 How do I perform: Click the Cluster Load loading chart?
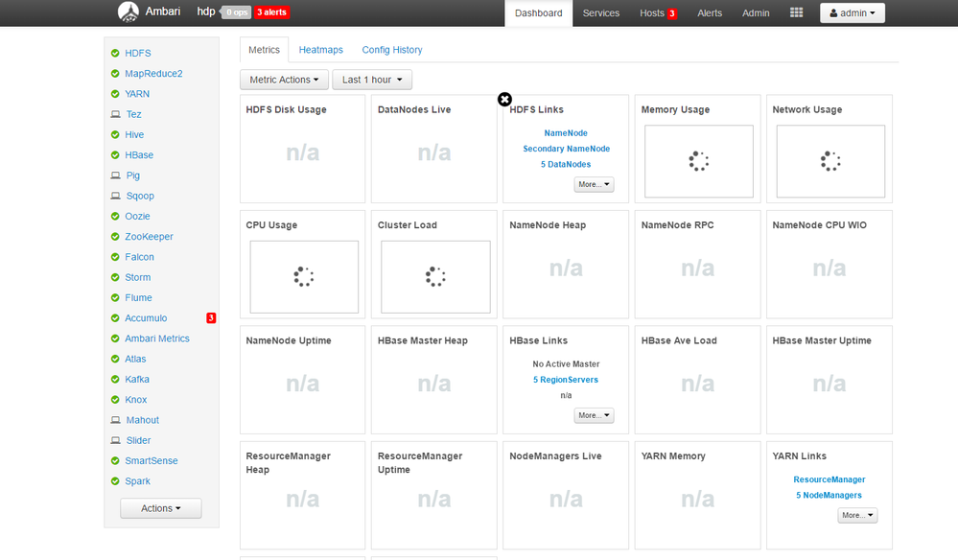pos(435,276)
